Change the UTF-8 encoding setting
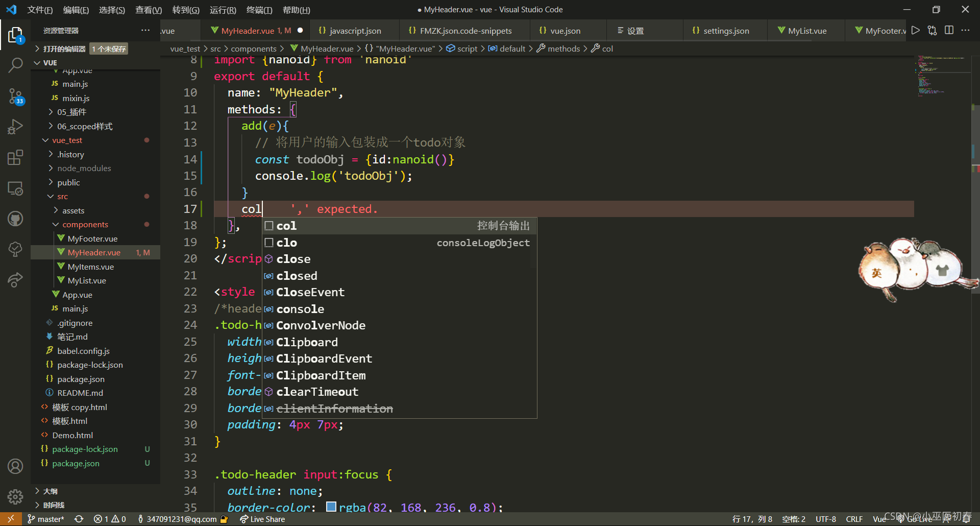 coord(825,519)
